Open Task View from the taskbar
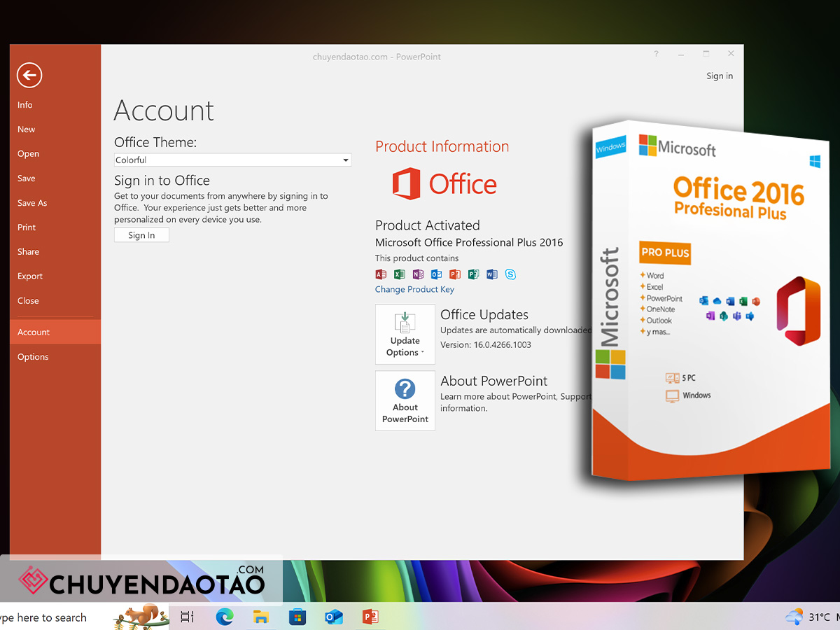Viewport: 840px width, 630px height. 187,617
